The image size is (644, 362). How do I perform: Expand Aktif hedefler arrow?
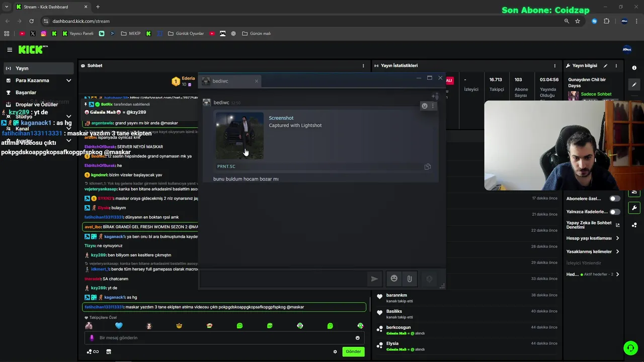[617, 275]
